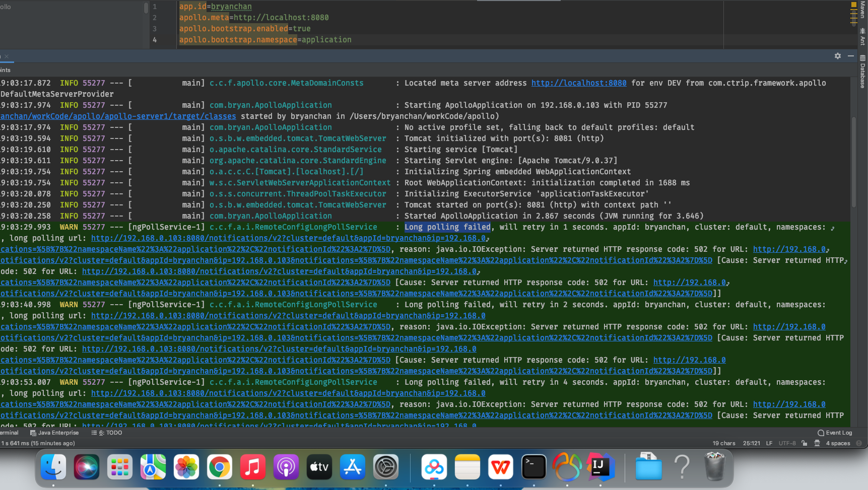Open IntelliJ IDEA from the Dock
Screen dimensions: 868x490
tap(600, 467)
